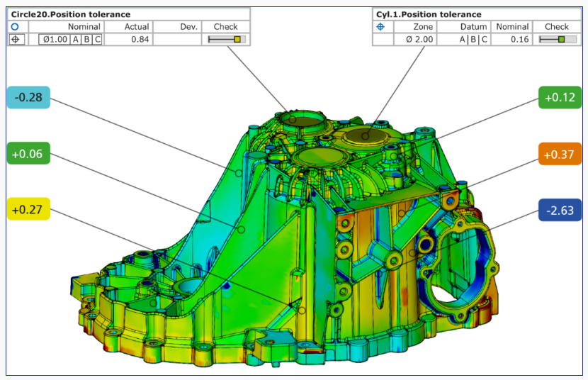This screenshot has width=588, height=380.
Task: Click the Nominal column header in Circle20 table
Action: tap(84, 27)
